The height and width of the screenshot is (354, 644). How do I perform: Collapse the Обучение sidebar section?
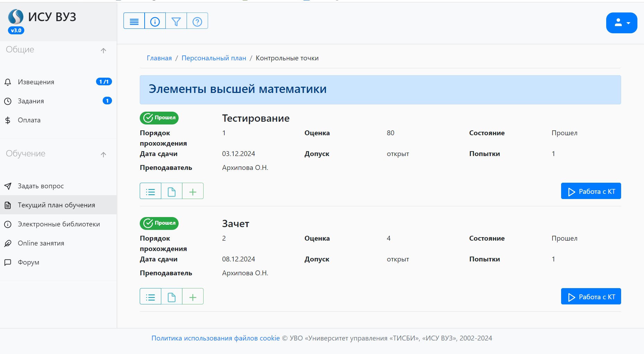pos(103,154)
